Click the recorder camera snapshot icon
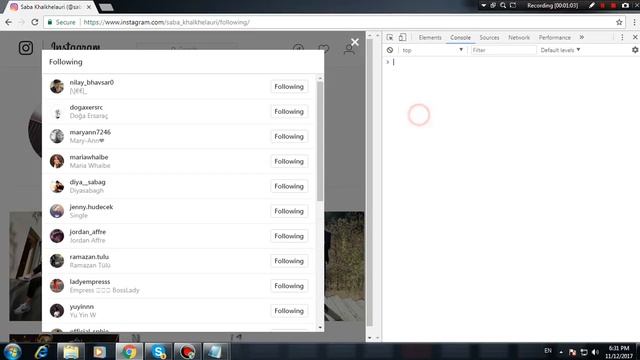Image resolution: width=640 pixels, height=360 pixels. point(625,5)
